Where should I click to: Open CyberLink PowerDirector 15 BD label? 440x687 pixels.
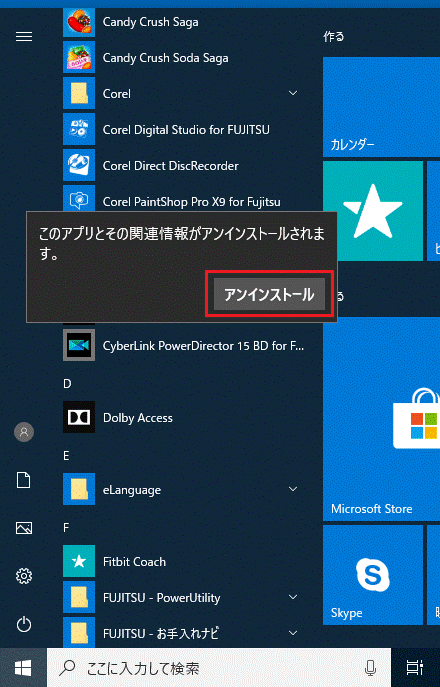click(203, 346)
